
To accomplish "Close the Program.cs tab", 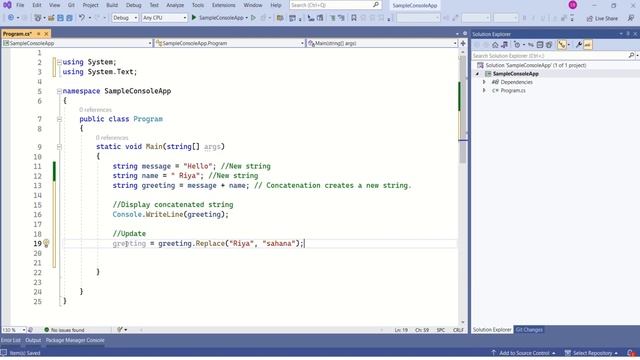I will [46, 33].
